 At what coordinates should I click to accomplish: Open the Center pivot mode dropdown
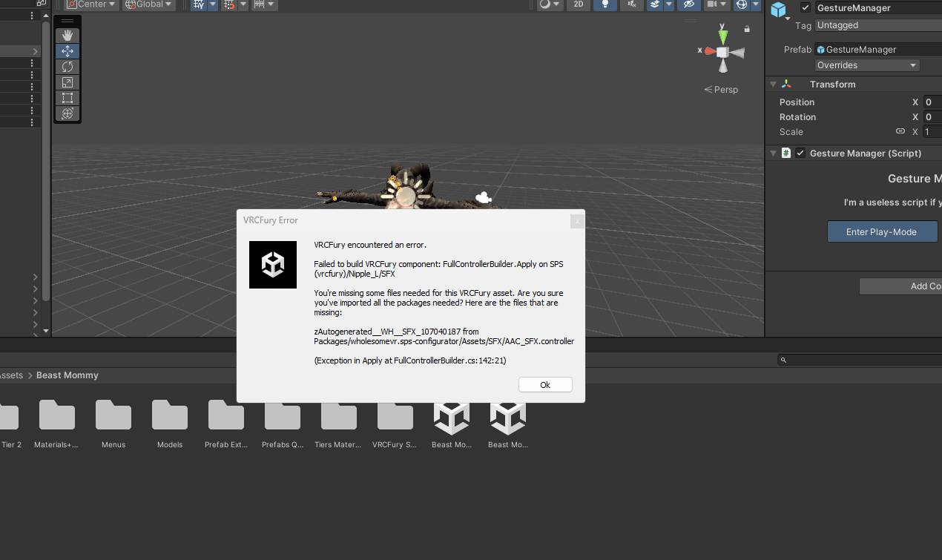[93, 4]
